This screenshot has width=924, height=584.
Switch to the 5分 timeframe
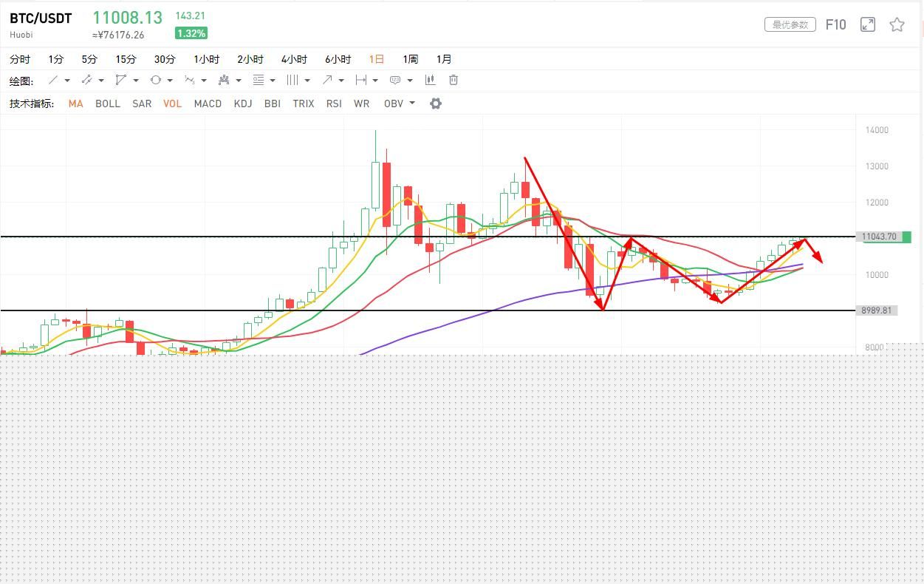coord(89,59)
